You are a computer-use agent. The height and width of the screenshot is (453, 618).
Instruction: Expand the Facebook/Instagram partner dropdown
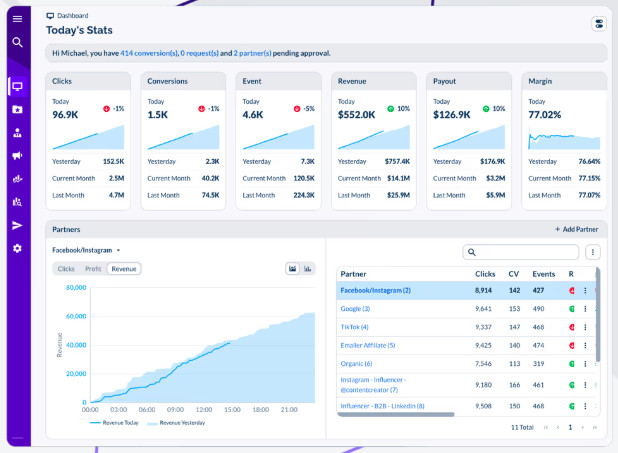pos(86,250)
